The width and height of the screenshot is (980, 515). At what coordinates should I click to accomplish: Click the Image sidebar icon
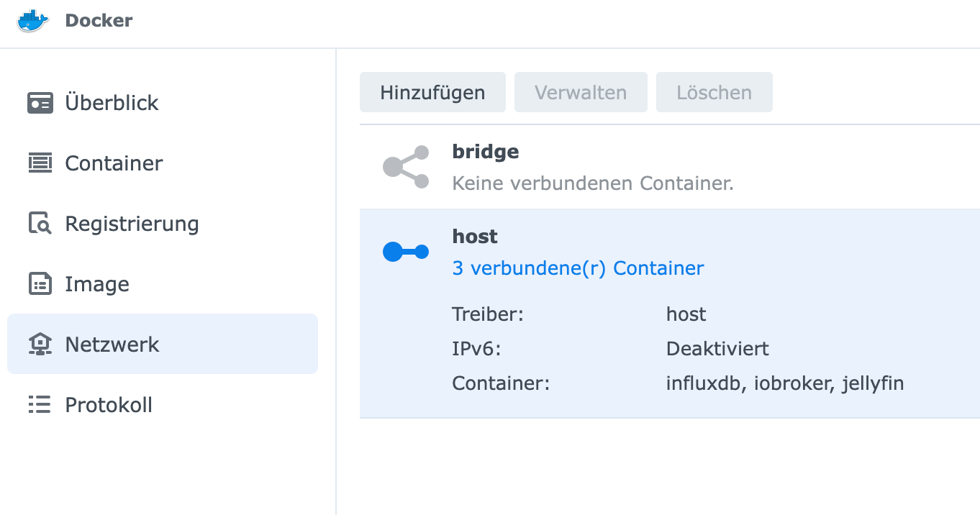[x=40, y=284]
